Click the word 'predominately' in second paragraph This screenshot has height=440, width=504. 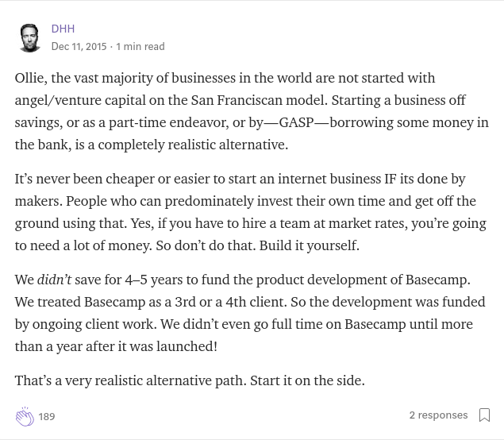coord(210,202)
